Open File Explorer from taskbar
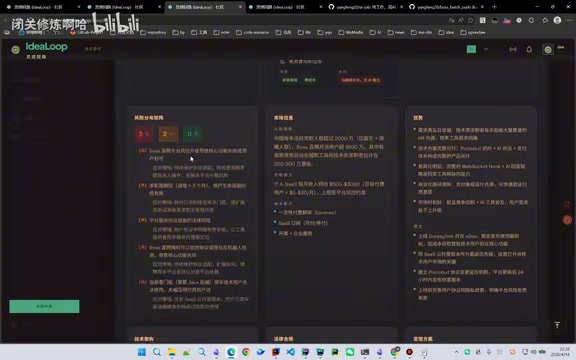 pos(172,352)
